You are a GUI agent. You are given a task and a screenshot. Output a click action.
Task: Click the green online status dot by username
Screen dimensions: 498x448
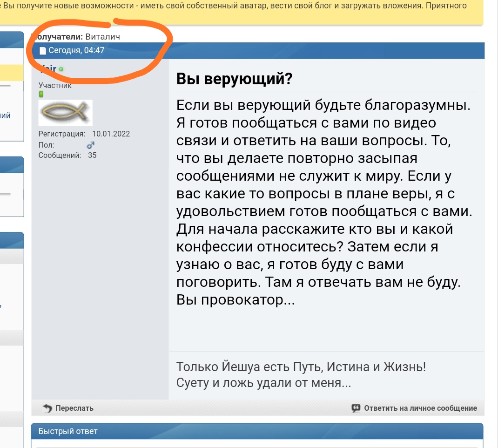61,69
